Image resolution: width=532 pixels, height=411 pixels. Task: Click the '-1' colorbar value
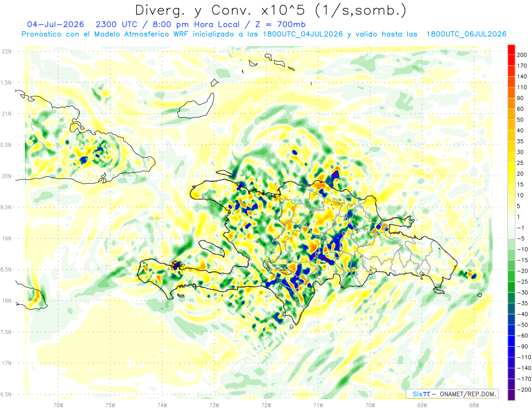[x=520, y=227]
